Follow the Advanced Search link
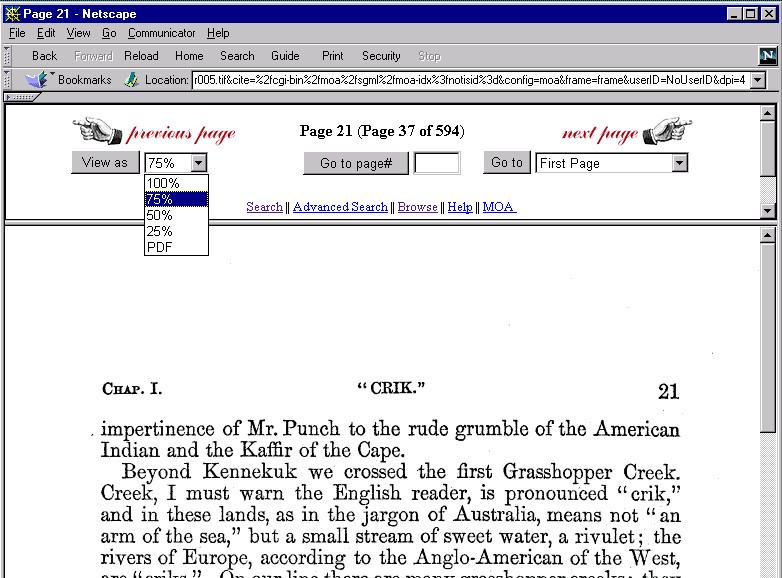The image size is (782, 578). (x=340, y=207)
